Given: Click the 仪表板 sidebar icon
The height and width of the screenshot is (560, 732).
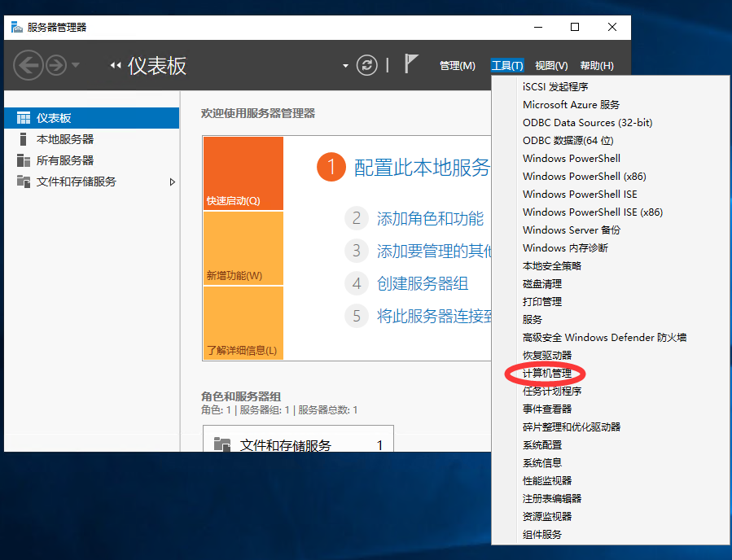Looking at the screenshot, I should coord(24,118).
